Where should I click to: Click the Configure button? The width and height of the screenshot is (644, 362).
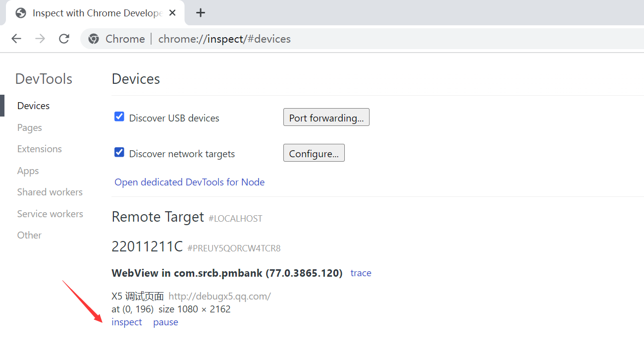tap(314, 153)
